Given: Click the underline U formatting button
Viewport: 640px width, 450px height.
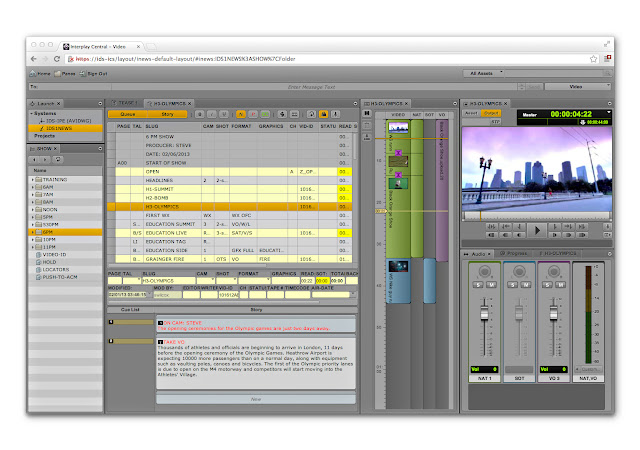Looking at the screenshot, I should tap(224, 114).
